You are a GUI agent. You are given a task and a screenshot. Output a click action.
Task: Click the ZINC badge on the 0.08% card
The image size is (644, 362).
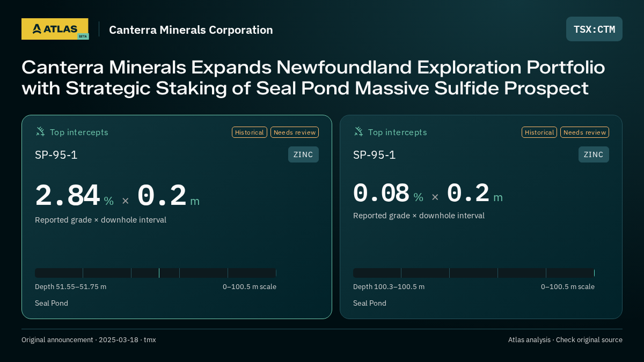coord(594,154)
